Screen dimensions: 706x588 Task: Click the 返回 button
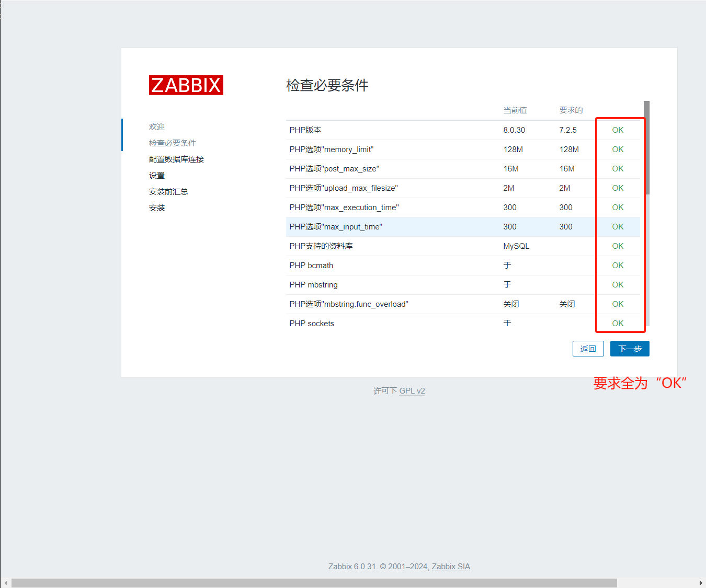pyautogui.click(x=588, y=349)
